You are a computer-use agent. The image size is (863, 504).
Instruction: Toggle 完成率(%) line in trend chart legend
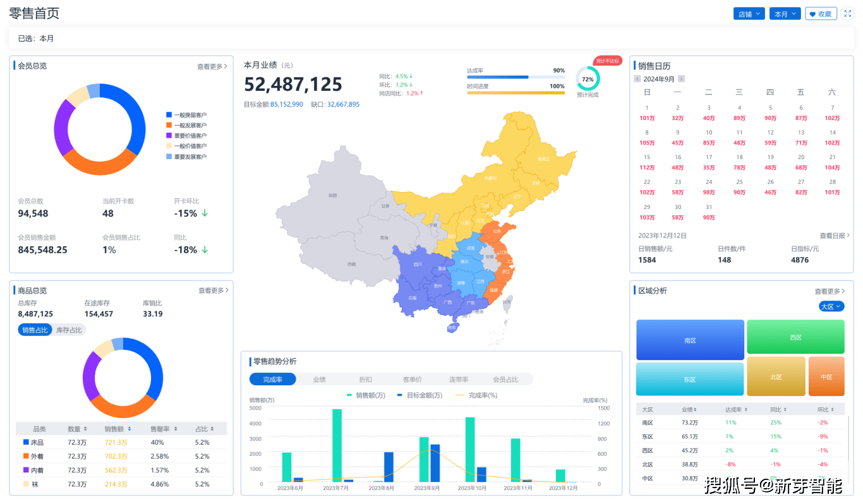[476, 395]
